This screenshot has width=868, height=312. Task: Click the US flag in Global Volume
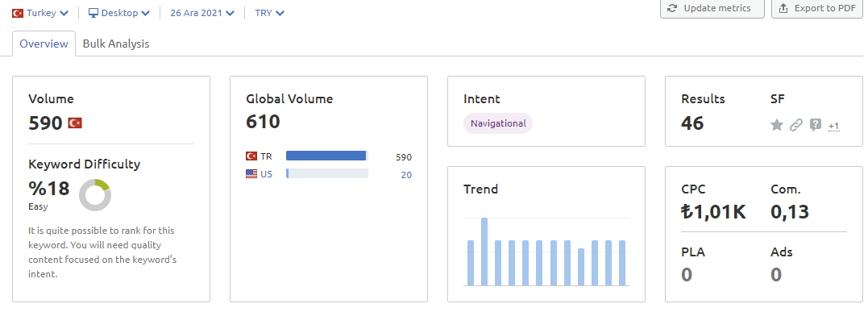(251, 173)
